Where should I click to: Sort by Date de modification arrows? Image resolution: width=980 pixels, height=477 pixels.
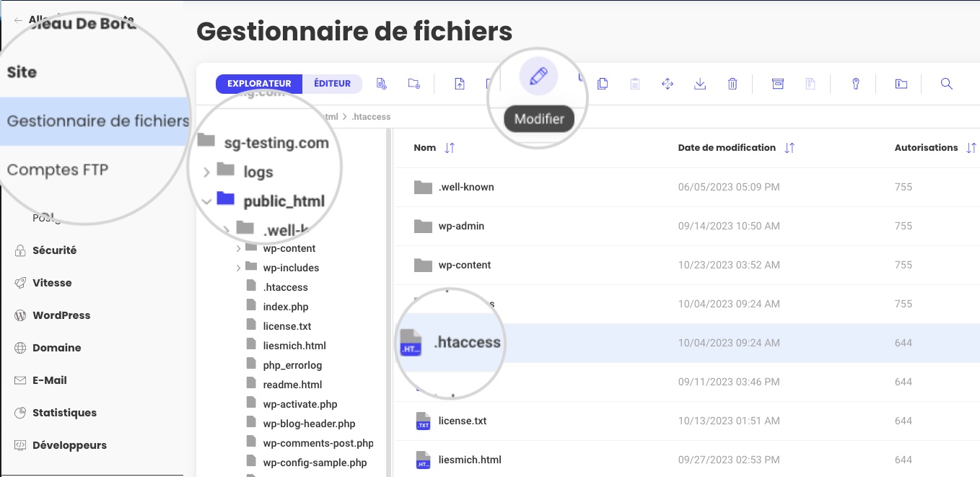coord(789,148)
